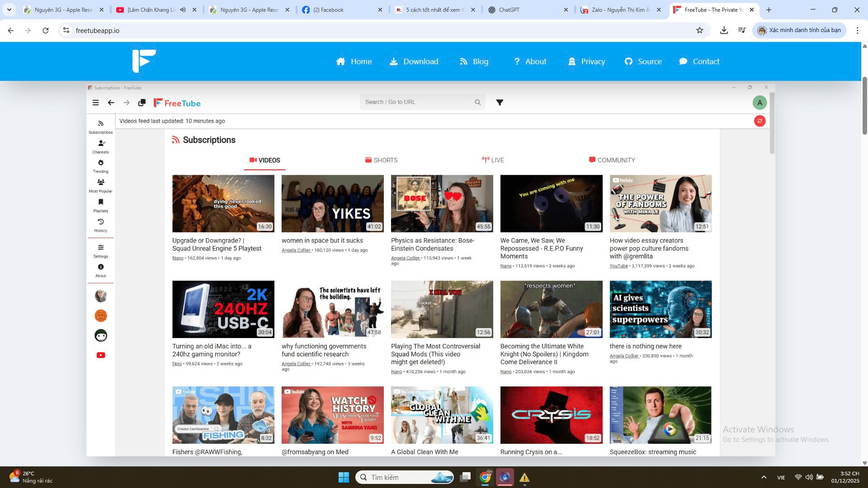Screen dimensions: 868x488
Task: Toggle the hamburger menu in FreeTube
Action: [x=95, y=103]
